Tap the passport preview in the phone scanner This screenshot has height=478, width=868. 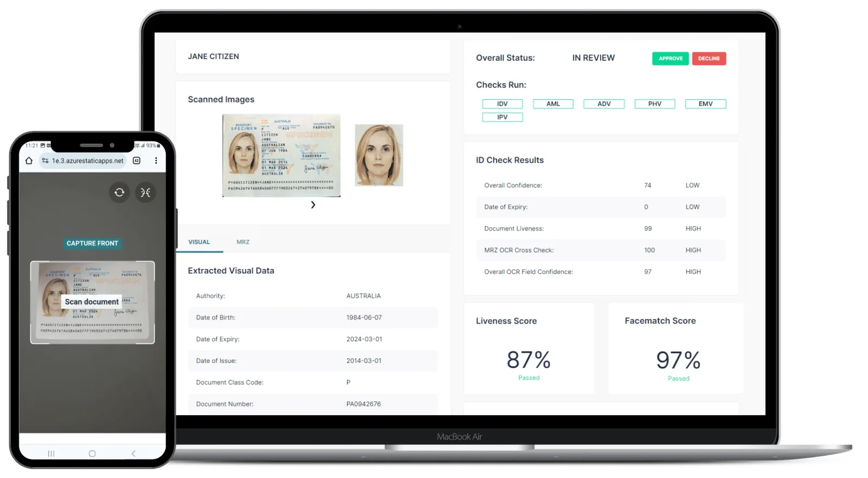92,302
